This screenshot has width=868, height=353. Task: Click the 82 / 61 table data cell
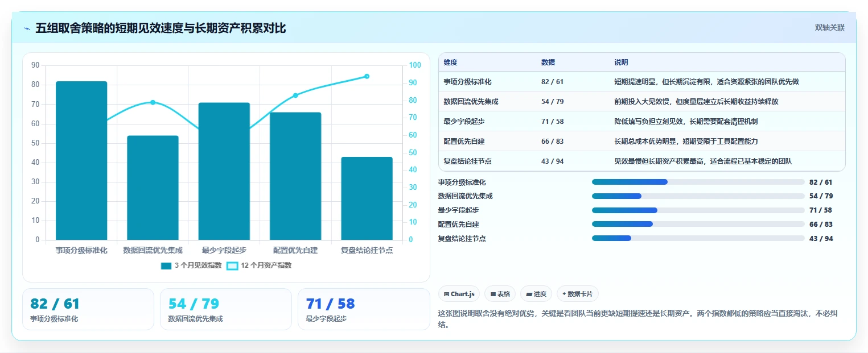coord(553,82)
